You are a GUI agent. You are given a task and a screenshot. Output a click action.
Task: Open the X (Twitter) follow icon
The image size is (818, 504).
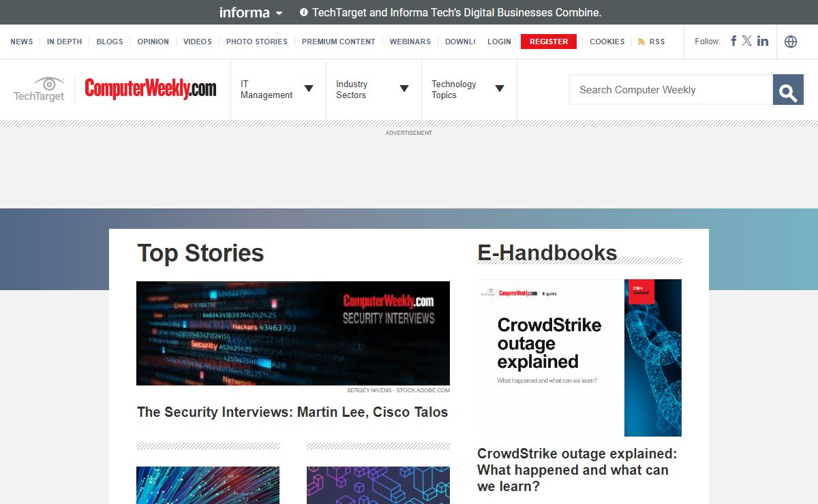coord(747,41)
